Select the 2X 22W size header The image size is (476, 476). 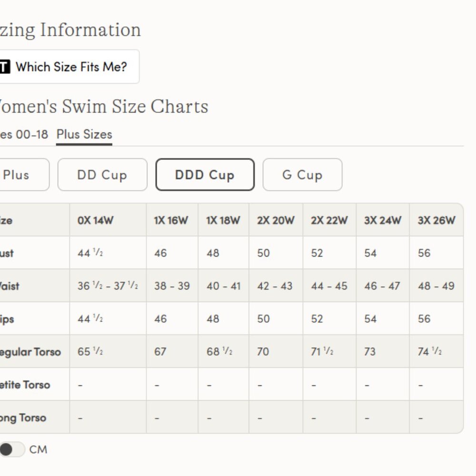pyautogui.click(x=329, y=220)
